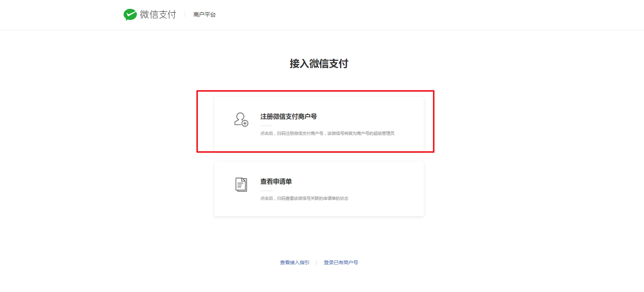Click the short underline beneath 查看申请单
Screen dimensions: 644x292
[x=266, y=191]
